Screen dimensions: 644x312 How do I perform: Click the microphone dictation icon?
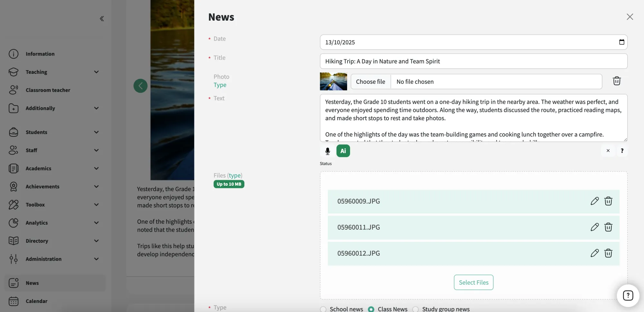point(327,151)
